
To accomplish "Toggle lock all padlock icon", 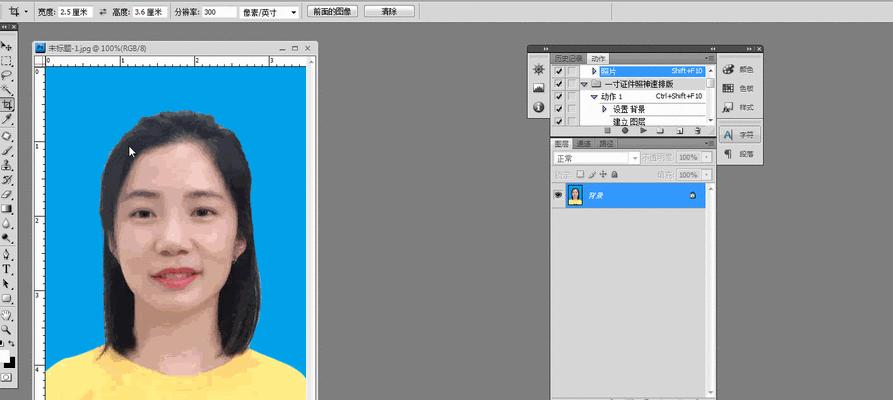I will point(615,174).
